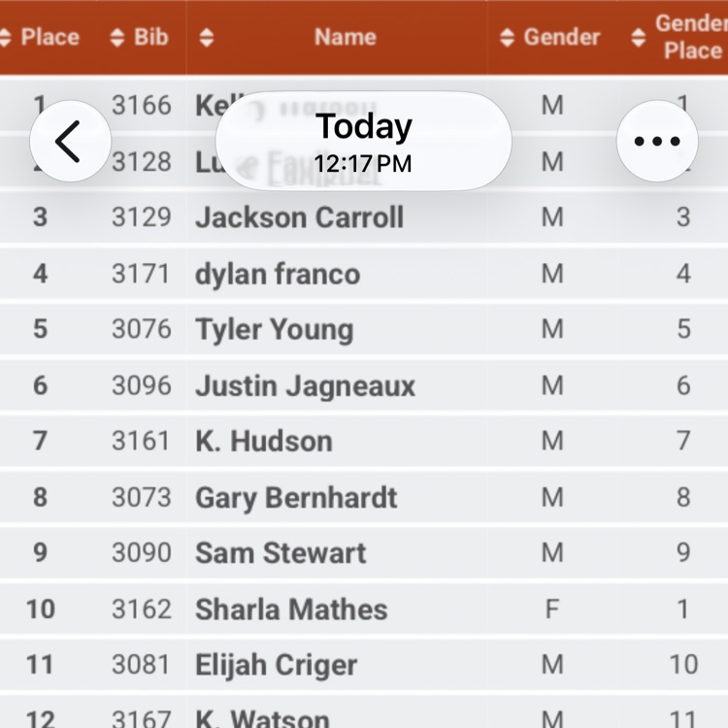Image resolution: width=728 pixels, height=728 pixels.
Task: Open Sam Stewart's result entry
Action: click(364, 553)
